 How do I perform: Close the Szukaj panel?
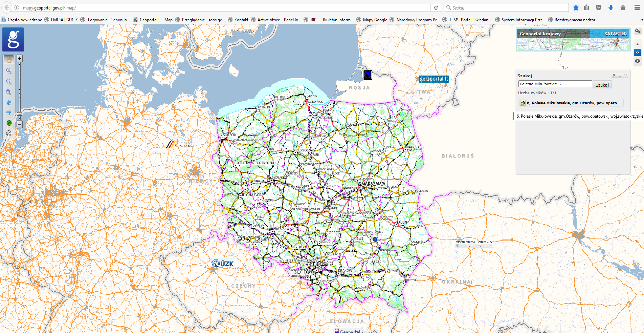click(x=626, y=76)
